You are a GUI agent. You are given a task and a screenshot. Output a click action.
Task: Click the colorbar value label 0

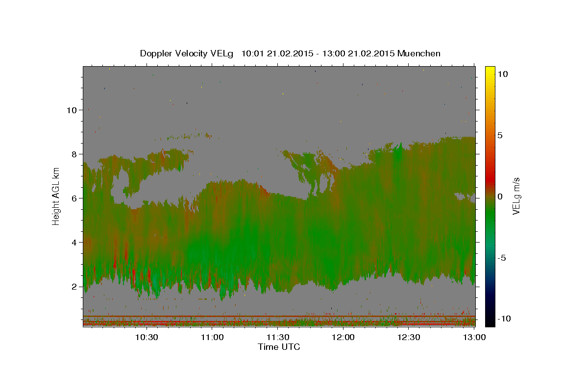click(500, 196)
